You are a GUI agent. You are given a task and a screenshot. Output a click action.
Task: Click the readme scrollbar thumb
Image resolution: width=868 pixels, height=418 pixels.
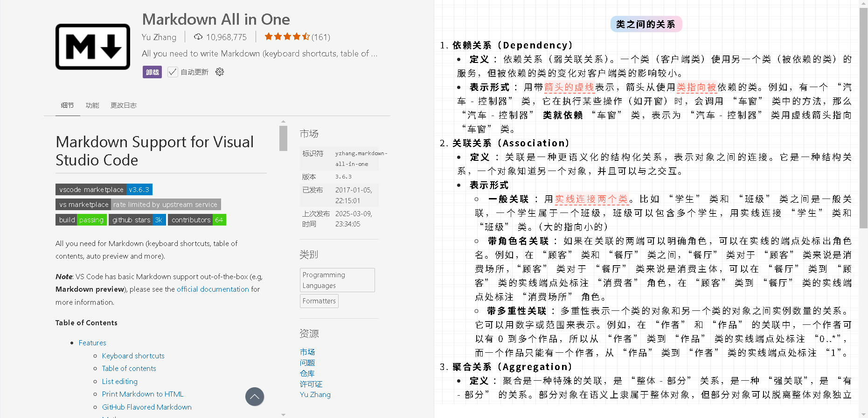coord(283,138)
